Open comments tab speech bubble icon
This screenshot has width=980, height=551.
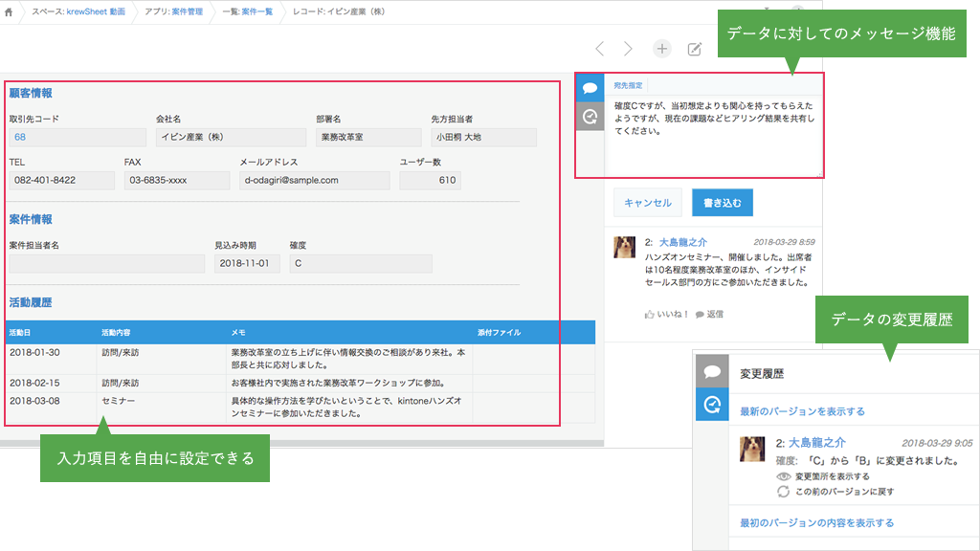(x=590, y=88)
